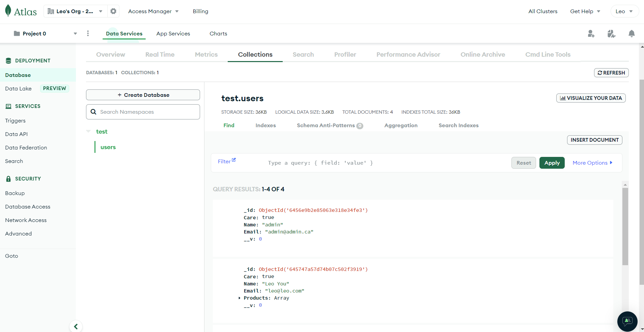This screenshot has height=332, width=644.
Task: Open the Cmd Line Tools tab
Action: [548, 54]
